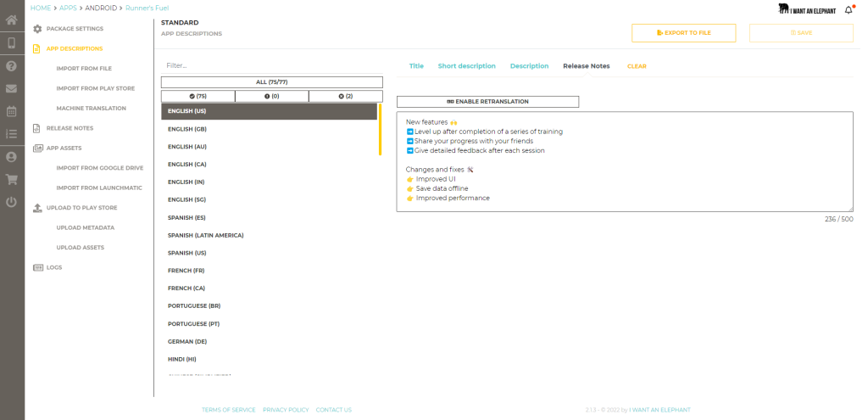Image resolution: width=868 pixels, height=420 pixels.
Task: Click the Save button
Action: 801,33
